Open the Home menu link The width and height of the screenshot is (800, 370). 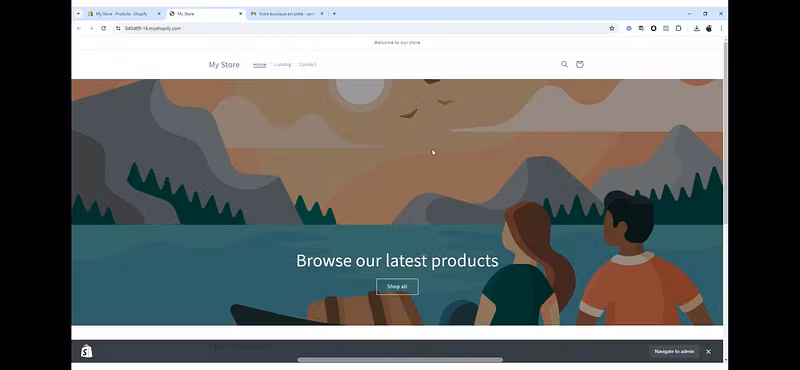(260, 64)
